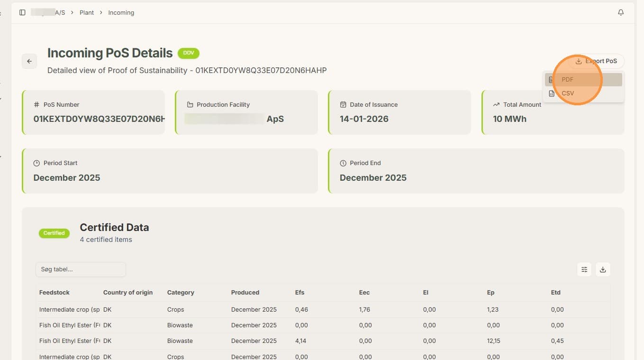
Task: Select PDF from the export menu
Action: 583,80
